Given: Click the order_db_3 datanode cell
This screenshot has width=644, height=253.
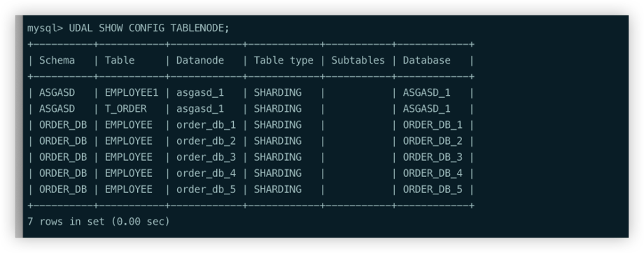Looking at the screenshot, I should click(206, 157).
